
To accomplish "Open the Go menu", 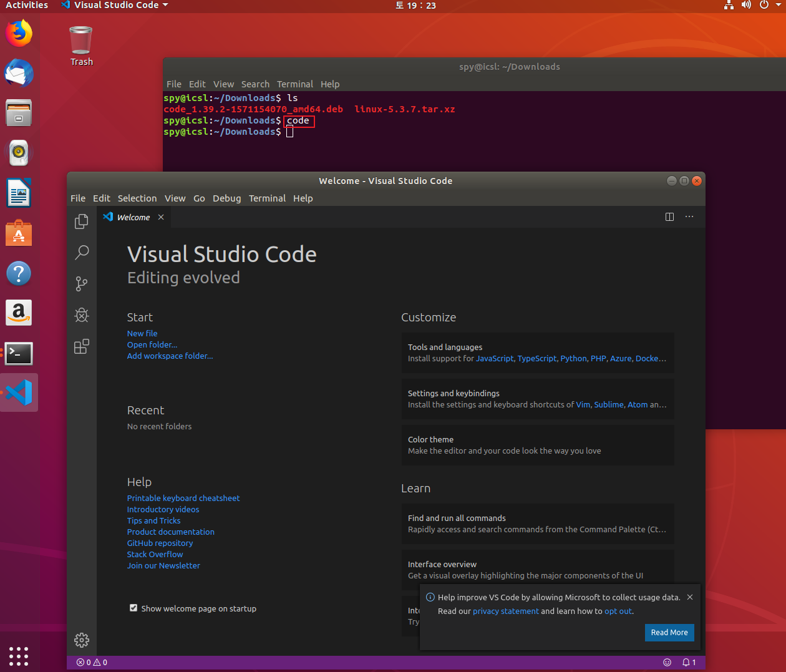I will coord(199,198).
